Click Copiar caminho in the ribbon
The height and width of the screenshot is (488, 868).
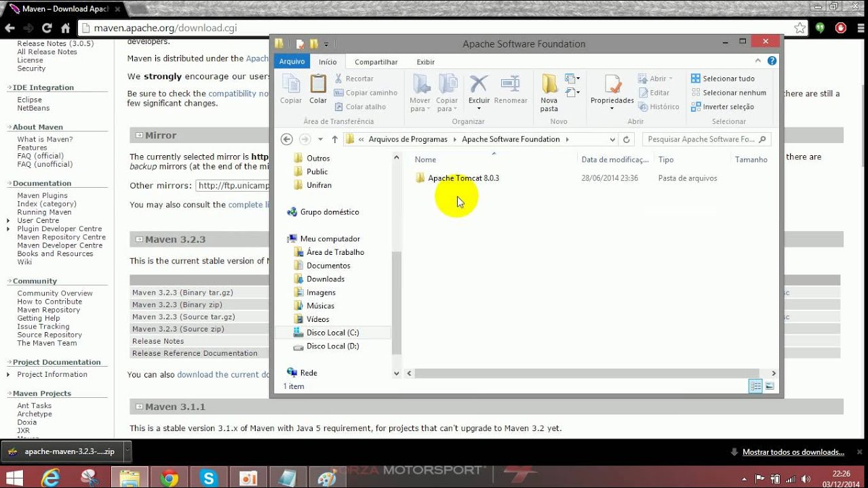366,93
